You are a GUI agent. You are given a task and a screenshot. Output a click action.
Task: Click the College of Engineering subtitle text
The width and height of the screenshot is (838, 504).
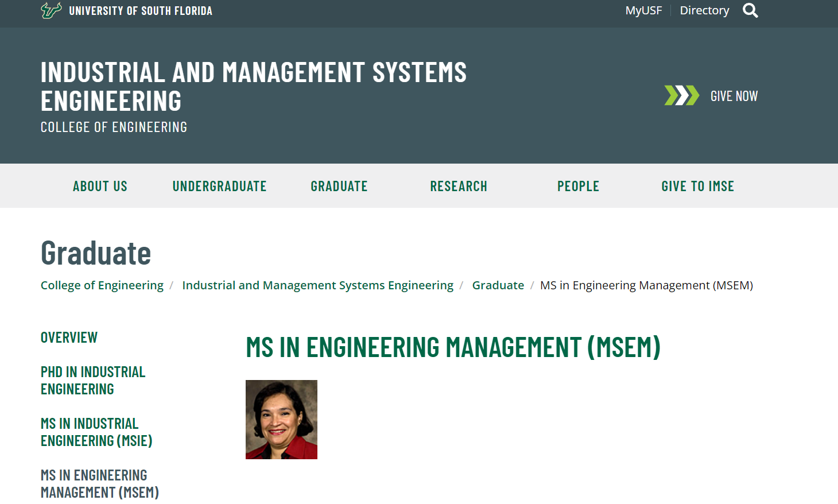[114, 127]
